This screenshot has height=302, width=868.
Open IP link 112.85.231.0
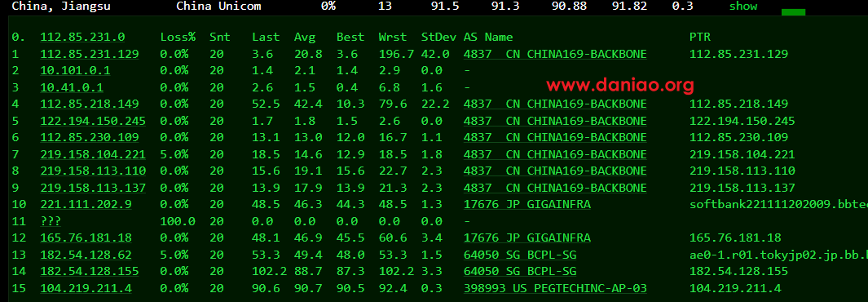tap(82, 37)
